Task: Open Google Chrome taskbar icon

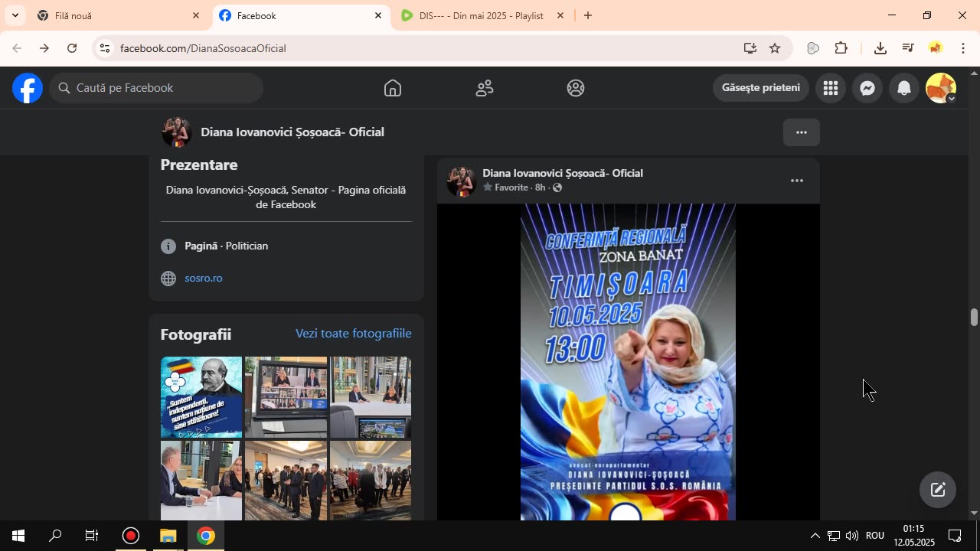Action: [x=205, y=536]
